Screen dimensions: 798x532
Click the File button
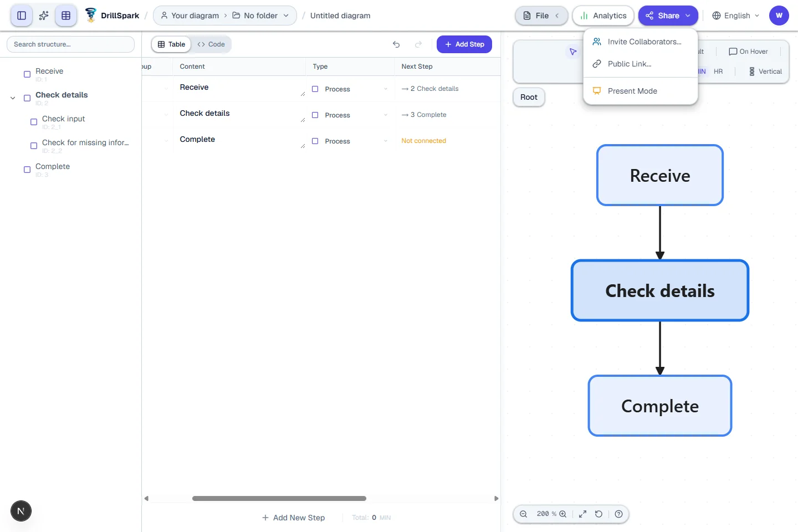click(x=541, y=16)
